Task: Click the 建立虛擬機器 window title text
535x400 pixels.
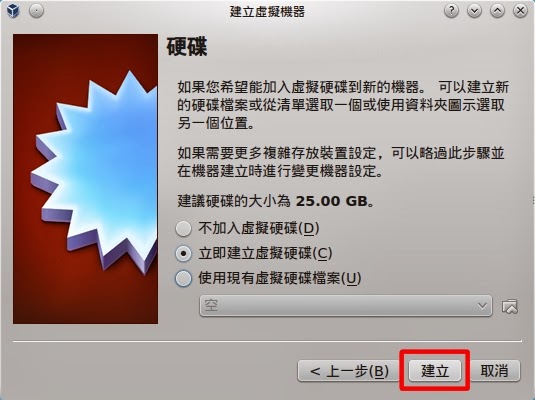Action: click(x=267, y=12)
